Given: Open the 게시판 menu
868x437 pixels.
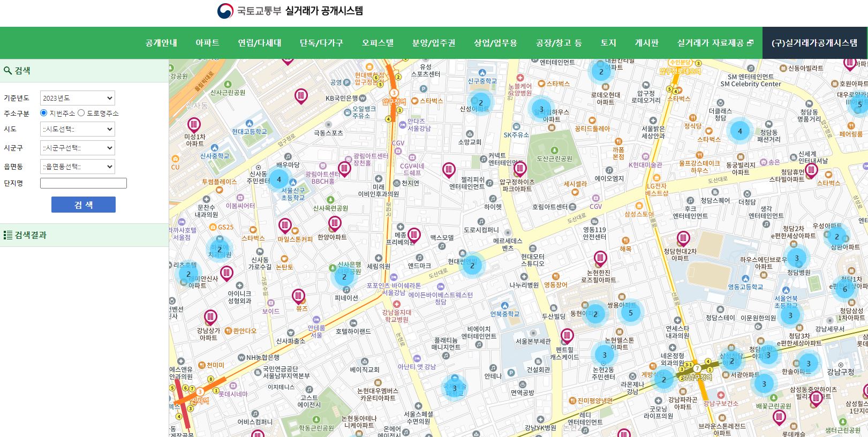Looking at the screenshot, I should [647, 43].
